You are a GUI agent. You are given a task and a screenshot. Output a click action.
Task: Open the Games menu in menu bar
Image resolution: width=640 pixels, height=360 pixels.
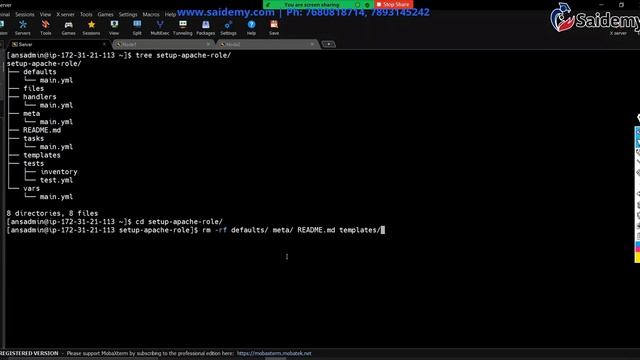tap(105, 14)
